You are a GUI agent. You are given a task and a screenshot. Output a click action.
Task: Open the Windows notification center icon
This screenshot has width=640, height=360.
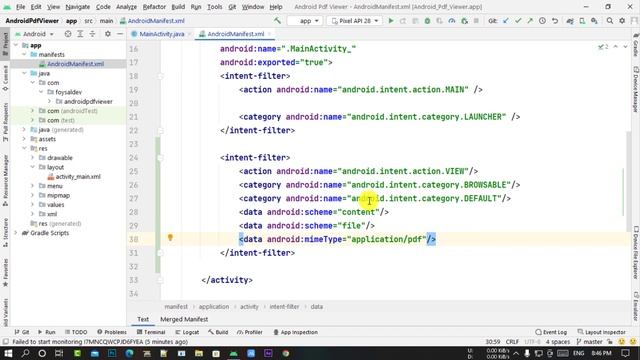click(626, 353)
